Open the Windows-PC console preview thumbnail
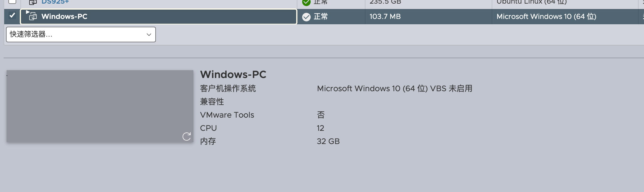This screenshot has height=192, width=644. tap(100, 106)
